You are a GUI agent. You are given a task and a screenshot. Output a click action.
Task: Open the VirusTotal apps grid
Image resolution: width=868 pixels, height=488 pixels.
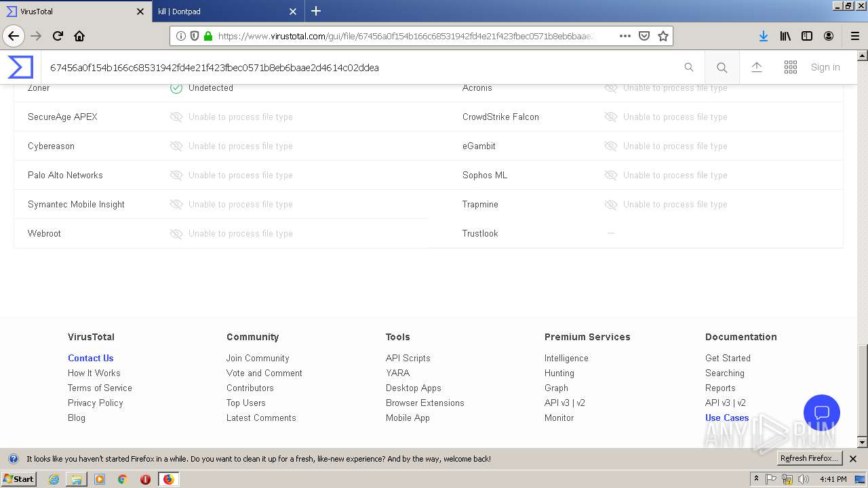click(x=791, y=67)
